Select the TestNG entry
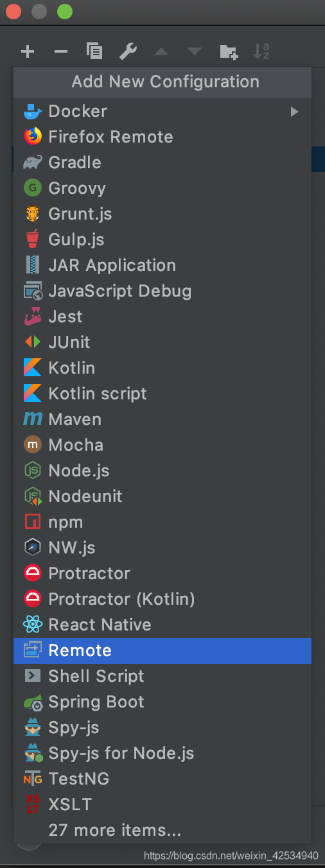Screen dimensions: 325x868 162,779
